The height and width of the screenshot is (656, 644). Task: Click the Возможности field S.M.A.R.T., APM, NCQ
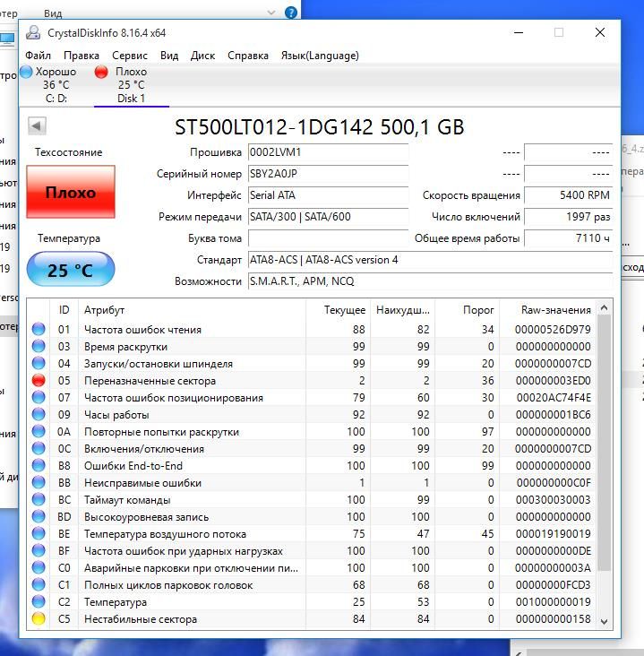point(430,281)
